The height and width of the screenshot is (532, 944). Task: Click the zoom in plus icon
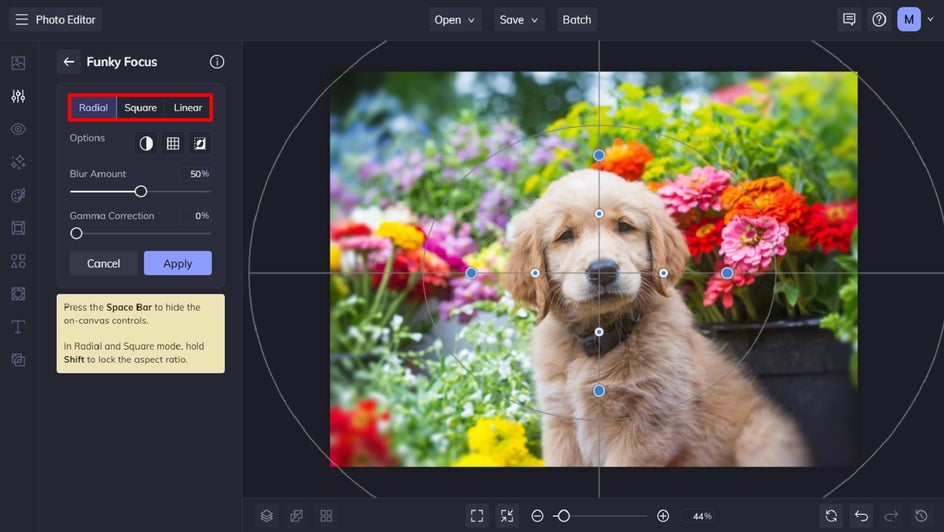point(663,516)
